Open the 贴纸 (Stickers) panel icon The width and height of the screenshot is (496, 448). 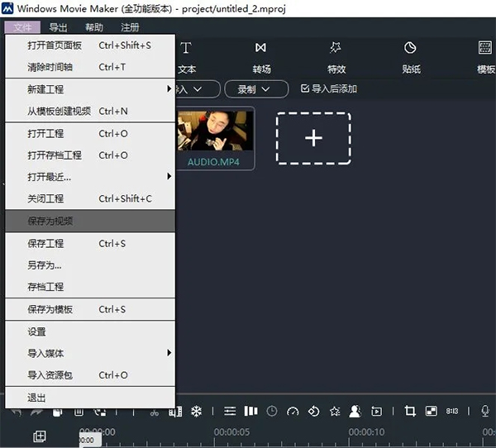(x=410, y=56)
